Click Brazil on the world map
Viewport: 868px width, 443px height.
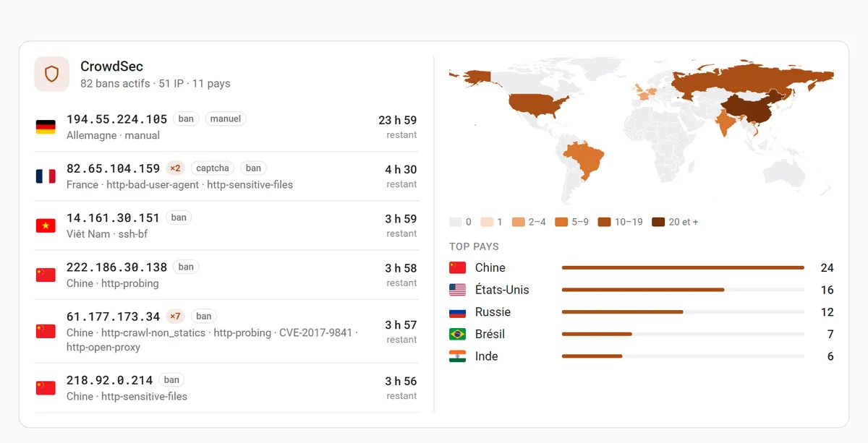[584, 163]
